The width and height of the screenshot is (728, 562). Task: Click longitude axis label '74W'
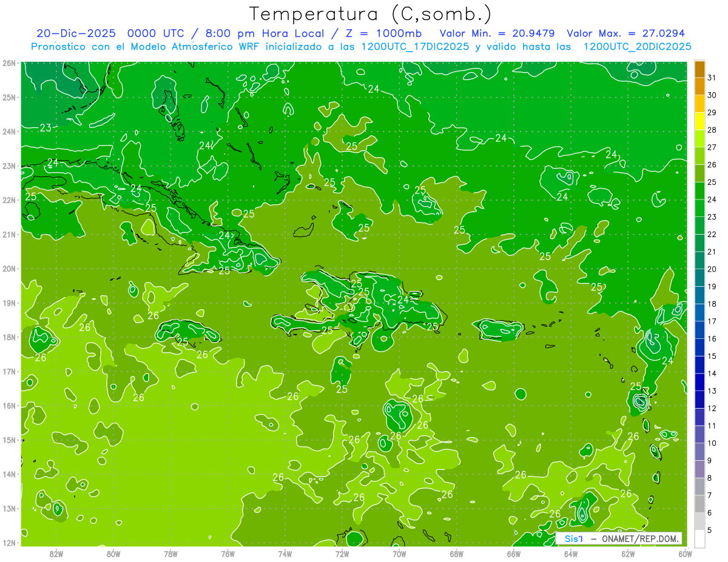click(285, 554)
